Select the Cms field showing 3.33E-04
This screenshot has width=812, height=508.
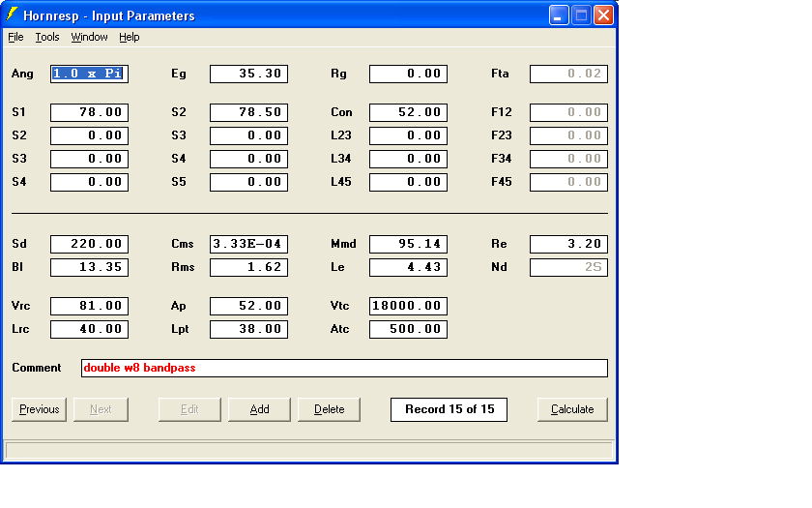(x=248, y=244)
